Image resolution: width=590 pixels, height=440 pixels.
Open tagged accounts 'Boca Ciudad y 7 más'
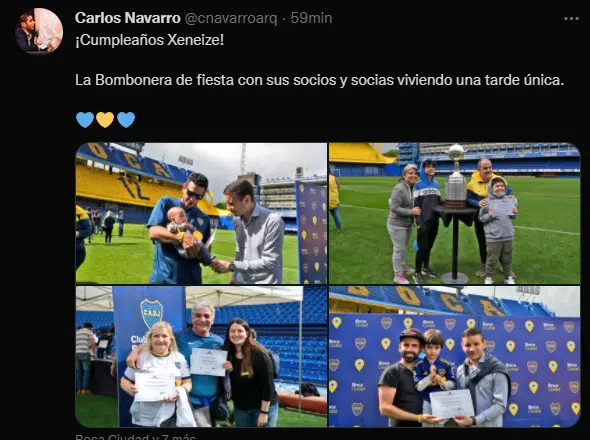pyautogui.click(x=135, y=437)
